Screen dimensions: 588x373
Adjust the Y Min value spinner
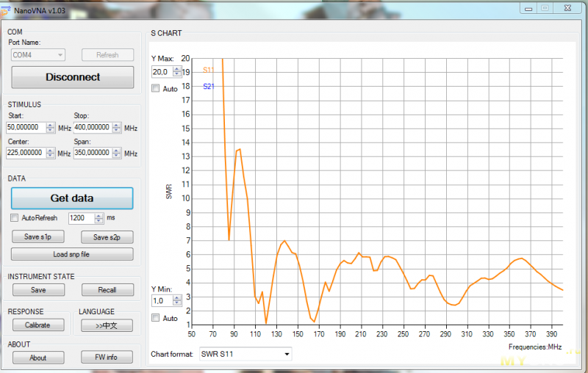click(177, 300)
